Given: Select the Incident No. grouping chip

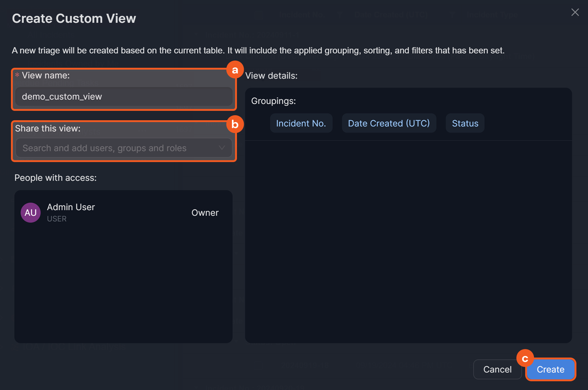Looking at the screenshot, I should click(x=301, y=123).
